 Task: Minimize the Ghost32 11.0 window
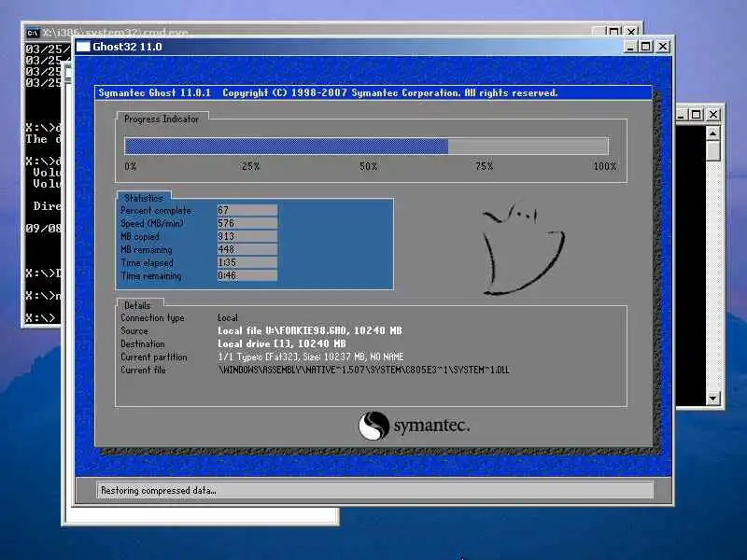click(x=630, y=47)
